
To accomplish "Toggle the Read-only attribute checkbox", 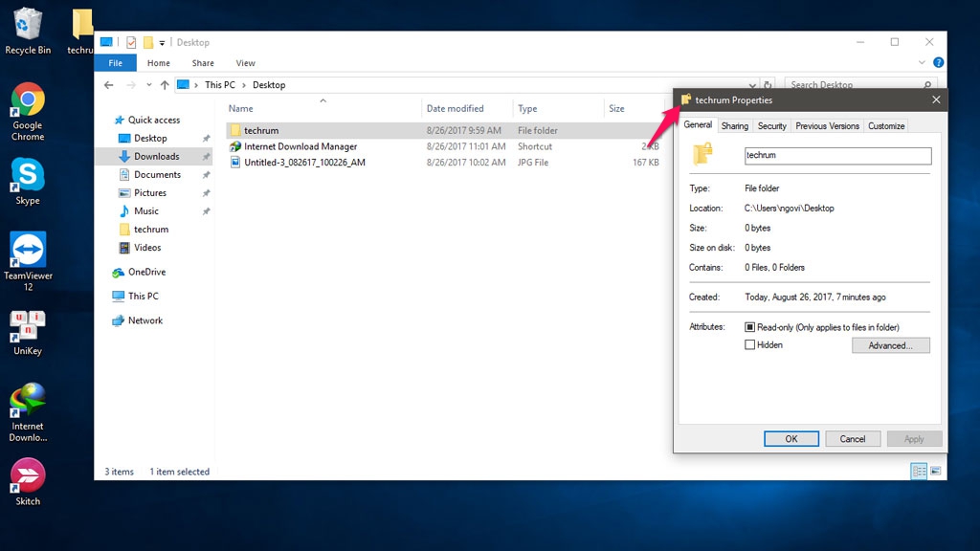I will 750,327.
